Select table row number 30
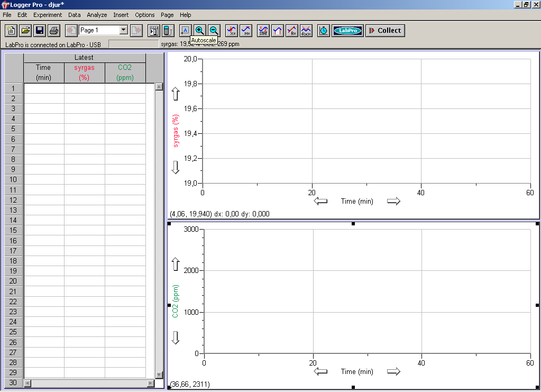The width and height of the screenshot is (541, 392). click(x=13, y=382)
